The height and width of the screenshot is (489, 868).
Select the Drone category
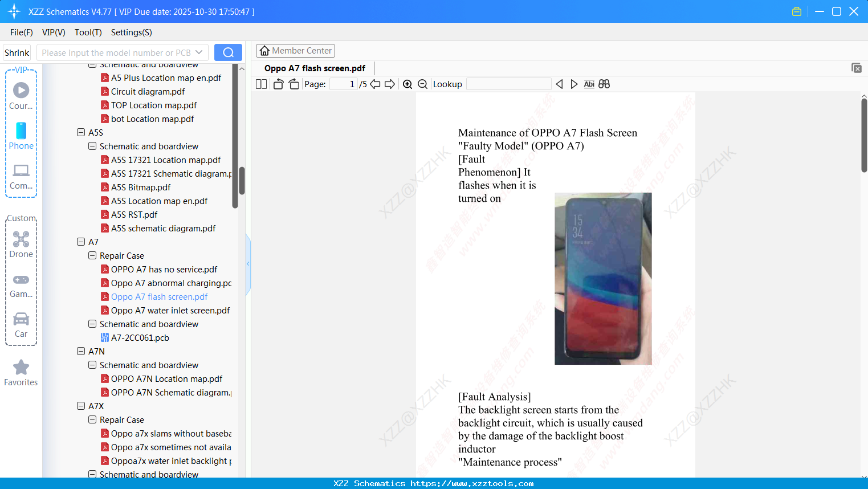21,244
